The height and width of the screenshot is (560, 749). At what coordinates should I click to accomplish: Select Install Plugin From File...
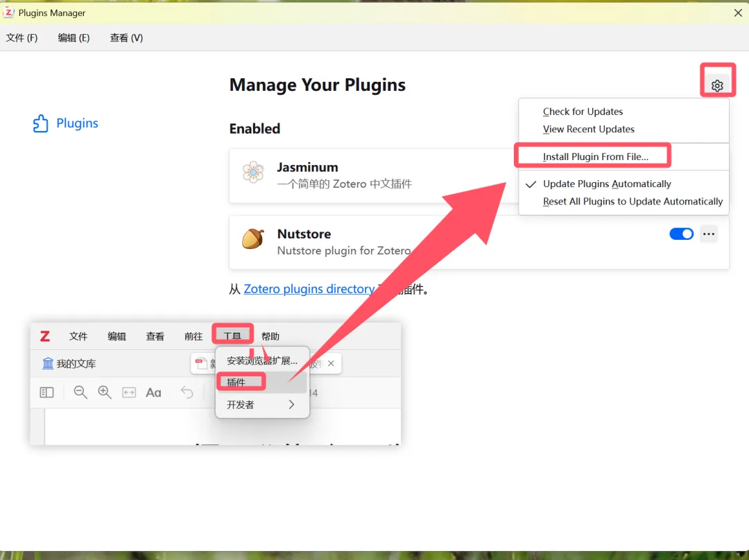[x=595, y=157]
